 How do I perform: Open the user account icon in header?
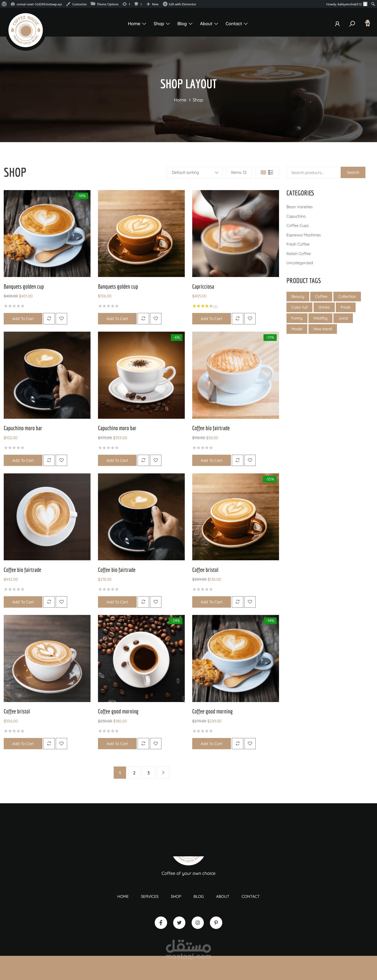[337, 24]
